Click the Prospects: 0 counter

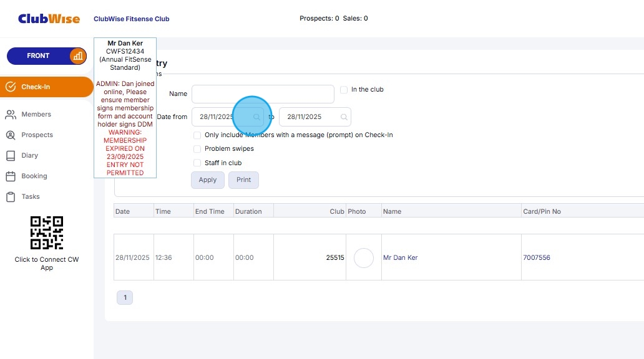click(319, 19)
